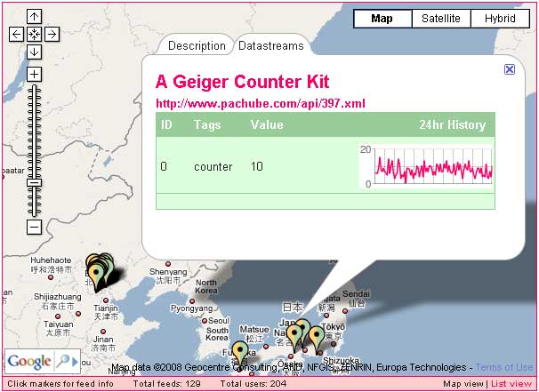Zoom in with the plus button
The width and height of the screenshot is (539, 392).
(x=34, y=74)
